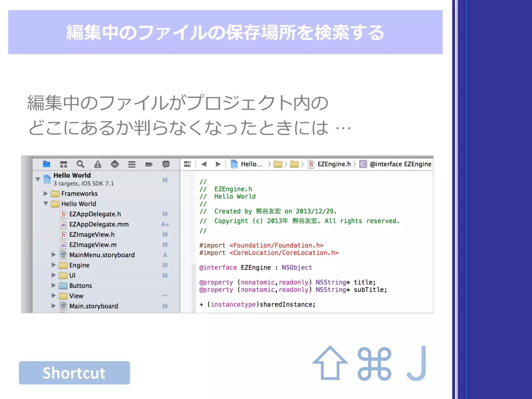
Task: Expand the Frameworks folder
Action: pyautogui.click(x=46, y=193)
